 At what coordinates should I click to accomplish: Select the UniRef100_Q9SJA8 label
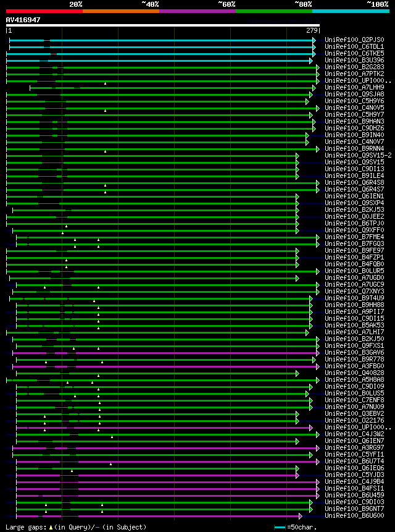point(354,95)
